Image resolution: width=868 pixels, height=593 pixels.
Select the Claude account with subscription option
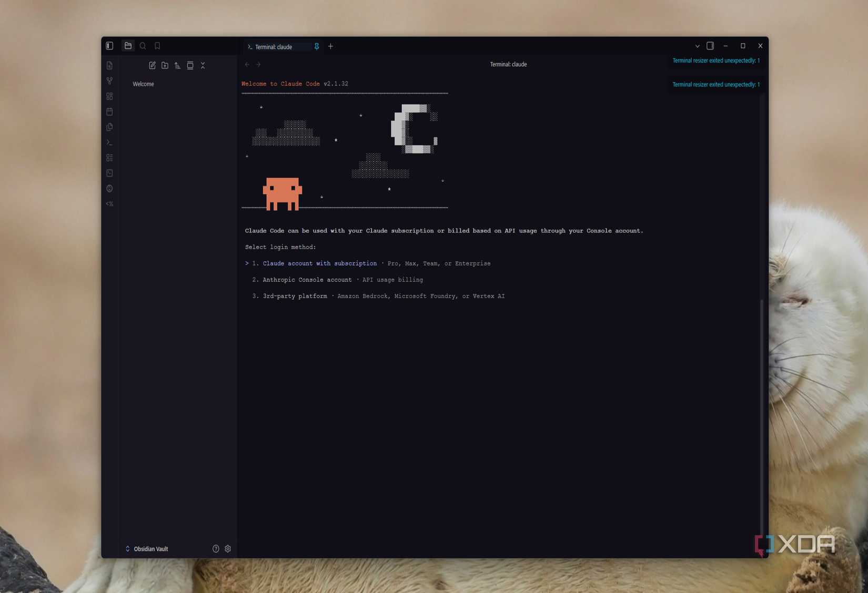pyautogui.click(x=318, y=263)
